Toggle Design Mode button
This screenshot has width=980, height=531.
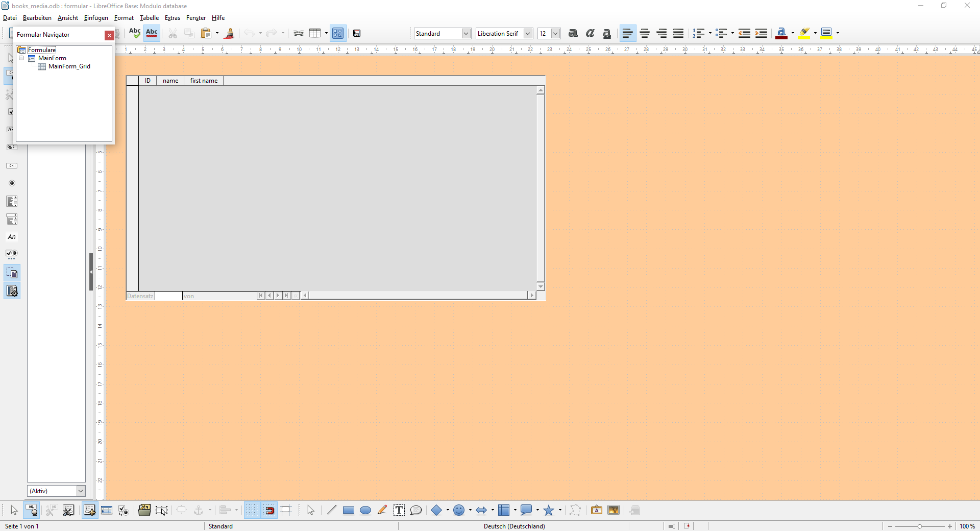[32, 510]
